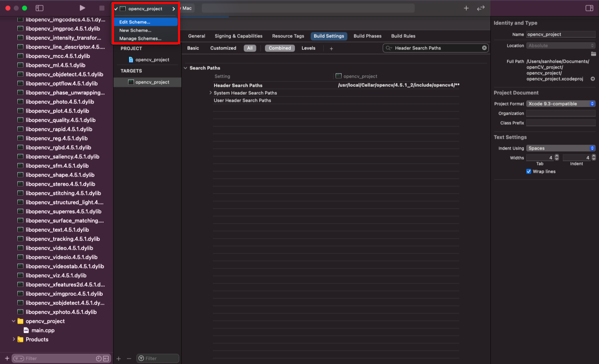Viewport: 599px width, 364px height.
Task: Select the User Header Search Paths row
Action: pyautogui.click(x=336, y=100)
